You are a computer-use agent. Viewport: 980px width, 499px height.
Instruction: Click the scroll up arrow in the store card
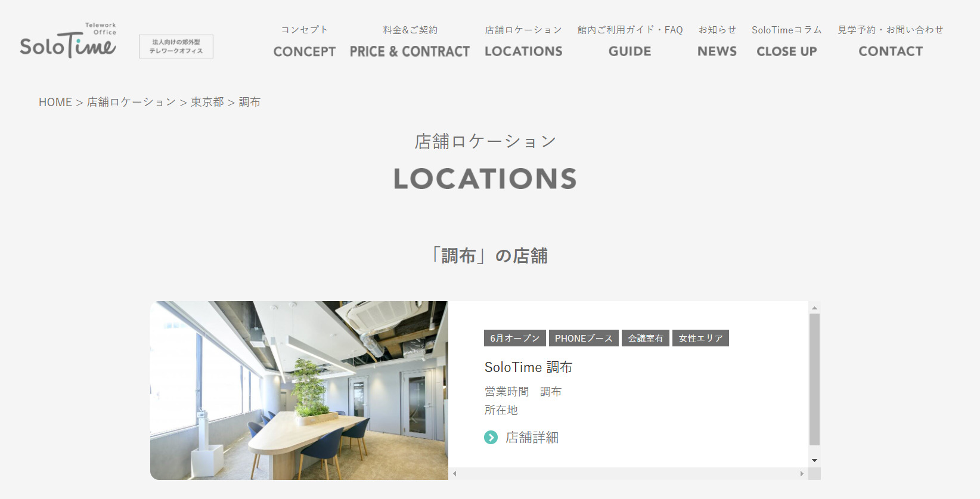[x=814, y=308]
